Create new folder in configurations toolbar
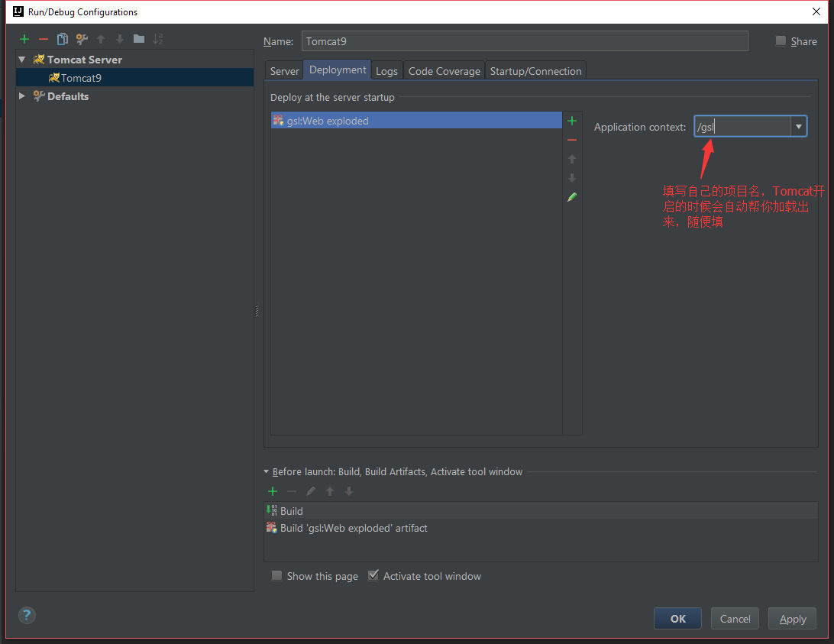 [139, 39]
